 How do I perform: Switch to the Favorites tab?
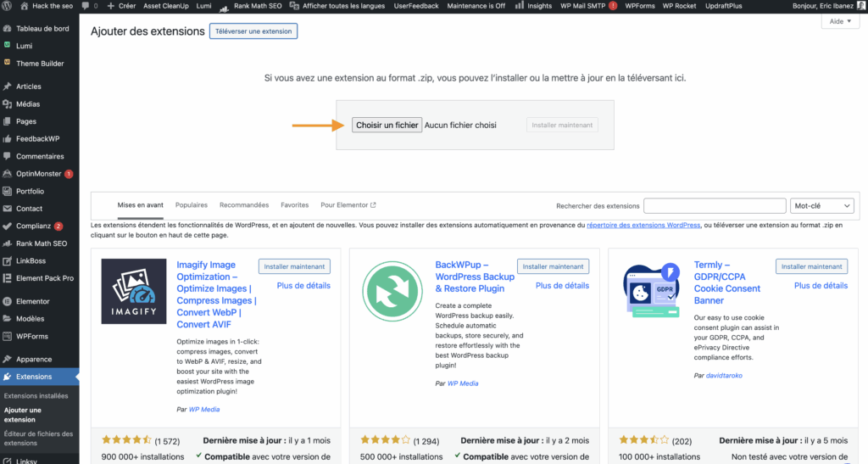294,205
